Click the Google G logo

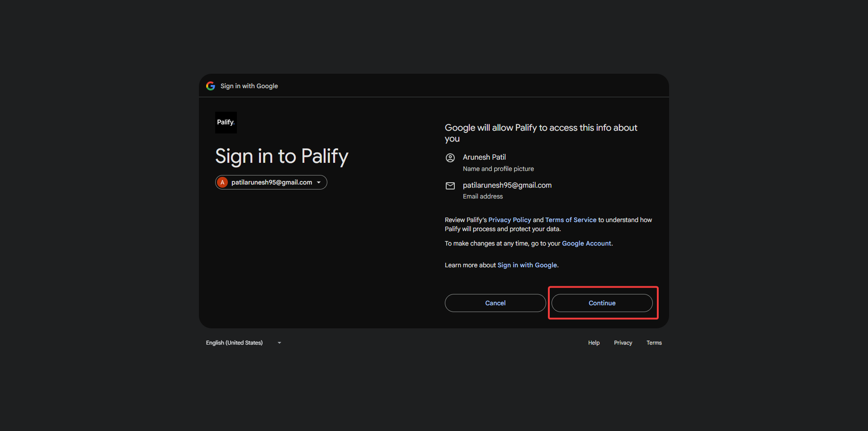click(211, 86)
